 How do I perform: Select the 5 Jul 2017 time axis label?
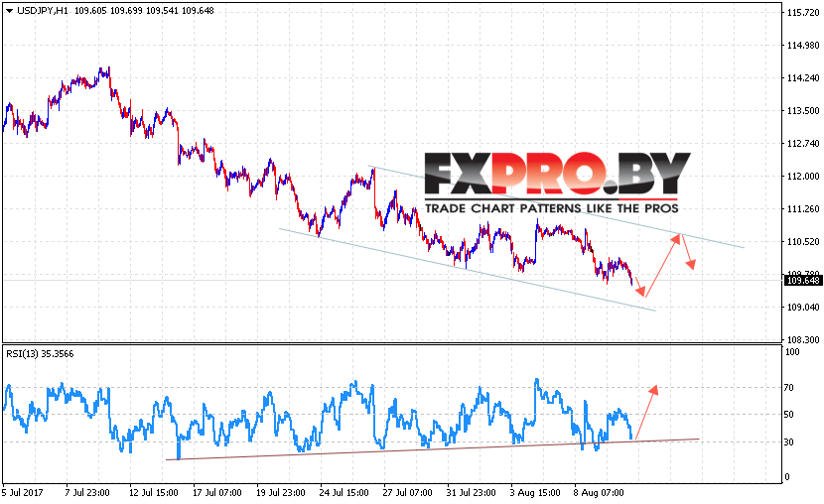tap(23, 493)
